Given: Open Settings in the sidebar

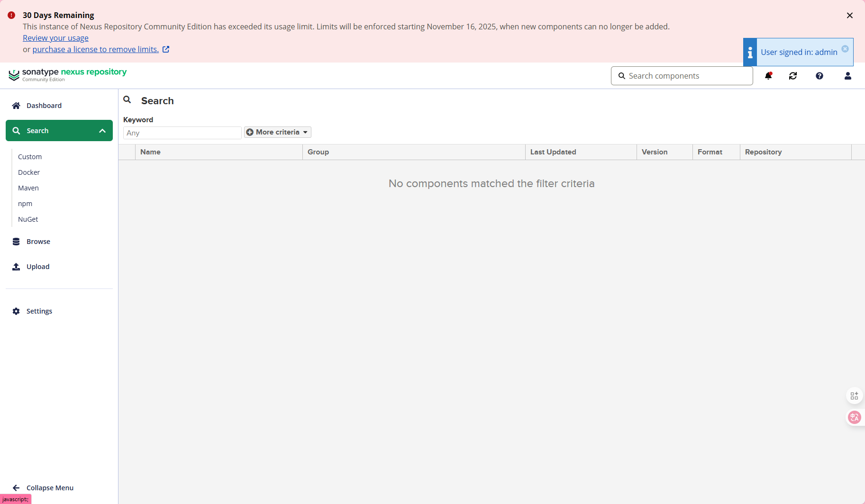Looking at the screenshot, I should [39, 311].
